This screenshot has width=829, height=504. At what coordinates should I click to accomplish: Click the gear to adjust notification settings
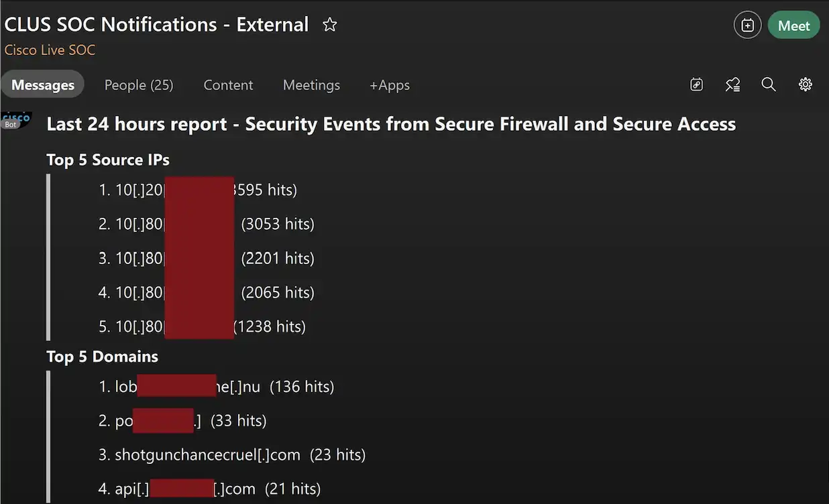(x=805, y=84)
